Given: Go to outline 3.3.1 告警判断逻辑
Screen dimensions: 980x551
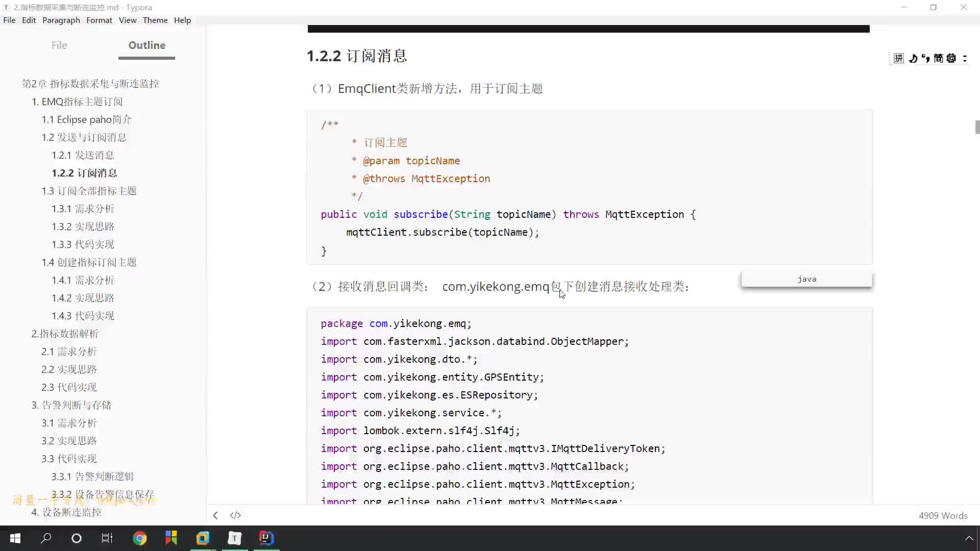Looking at the screenshot, I should (92, 477).
